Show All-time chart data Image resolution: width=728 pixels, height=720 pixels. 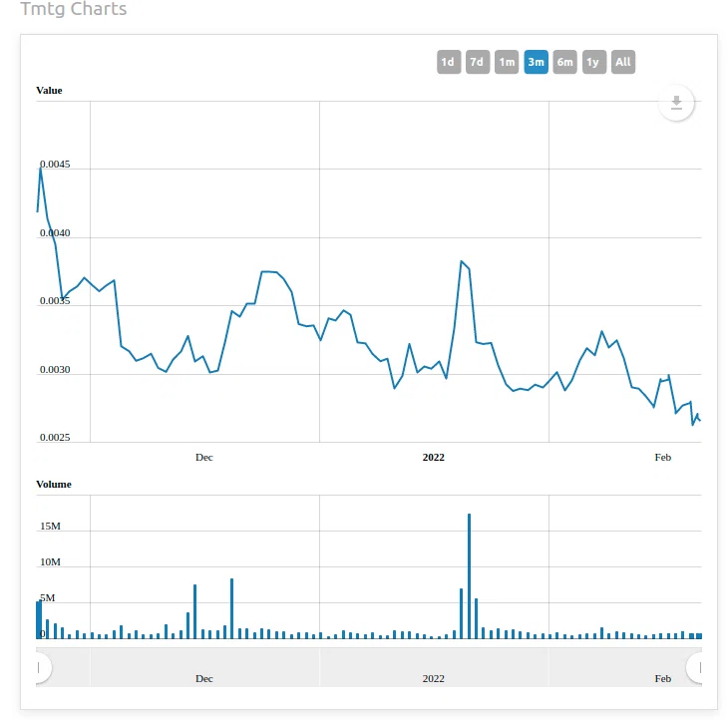point(623,62)
